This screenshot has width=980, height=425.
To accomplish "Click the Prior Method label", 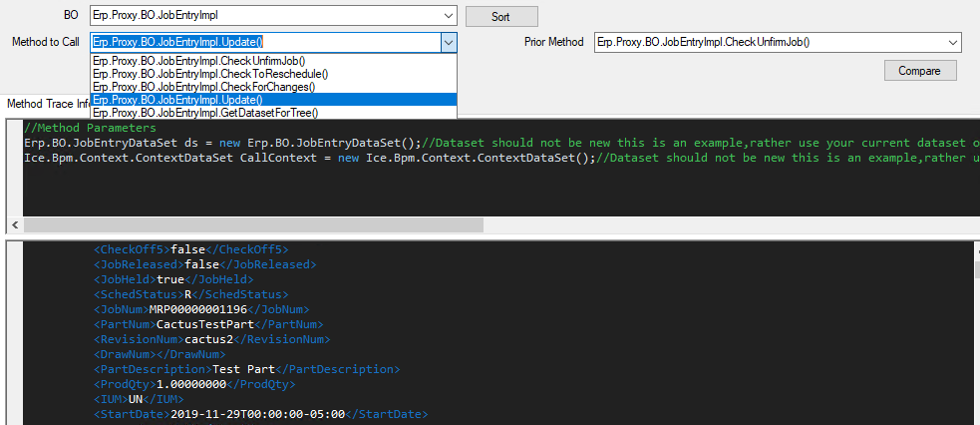I will click(553, 42).
